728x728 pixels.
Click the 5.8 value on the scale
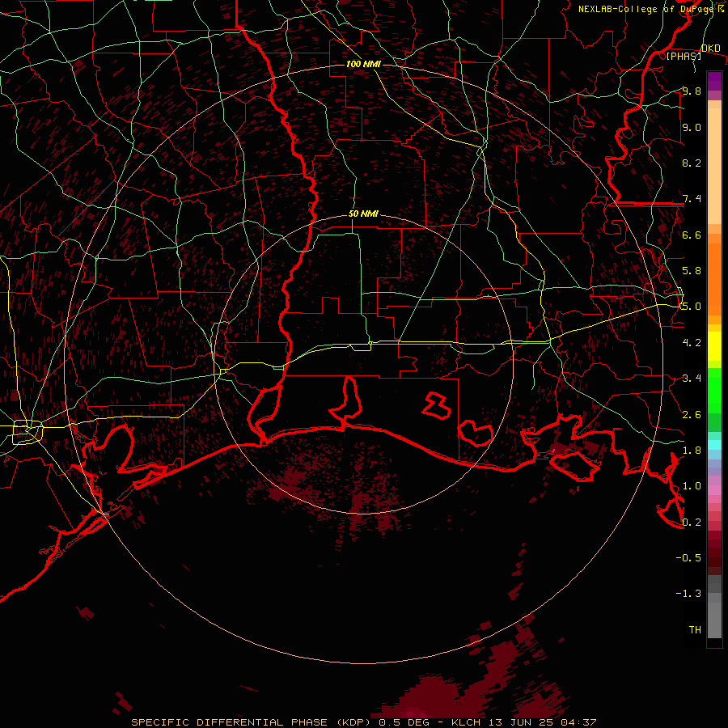pyautogui.click(x=692, y=271)
